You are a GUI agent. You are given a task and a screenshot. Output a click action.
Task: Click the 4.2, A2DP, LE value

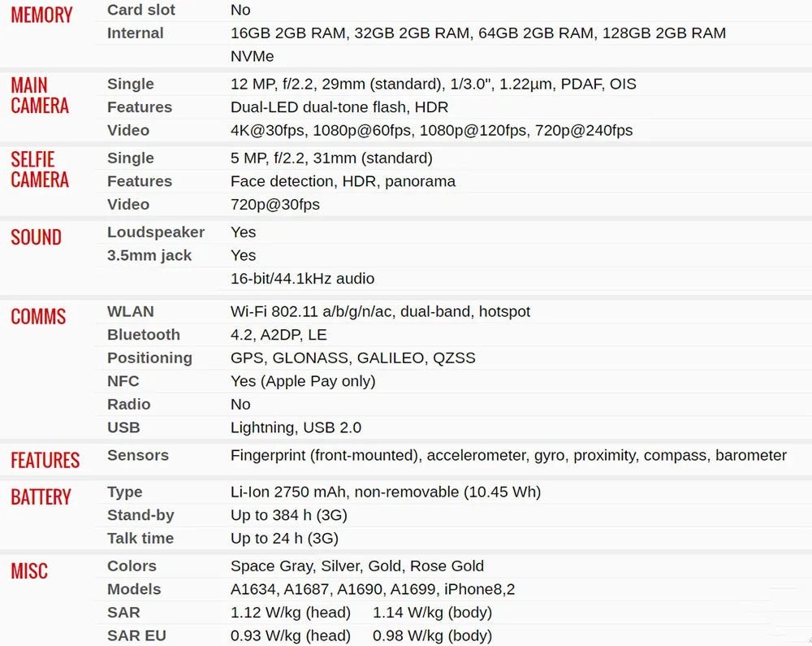pos(279,335)
